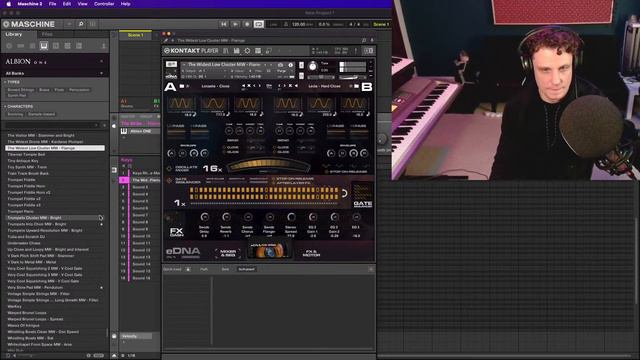Adjust the oscillate mixer crossfade arc
This screenshot has width=640, height=360.
268,165
